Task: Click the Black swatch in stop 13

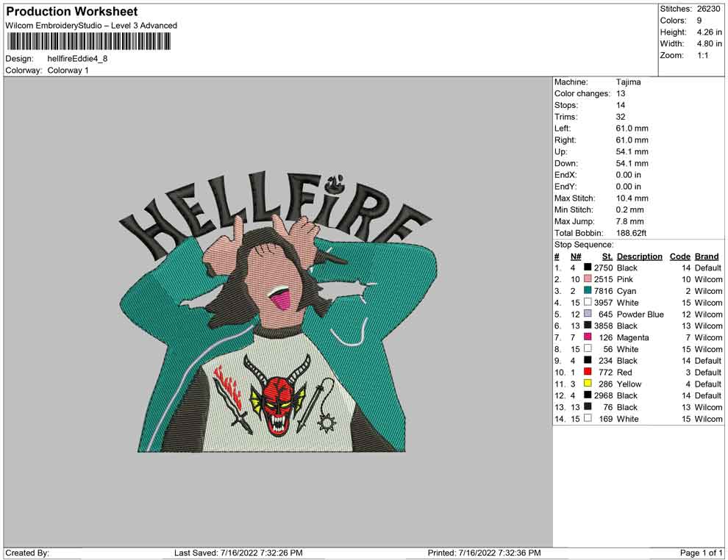Action: (x=588, y=406)
